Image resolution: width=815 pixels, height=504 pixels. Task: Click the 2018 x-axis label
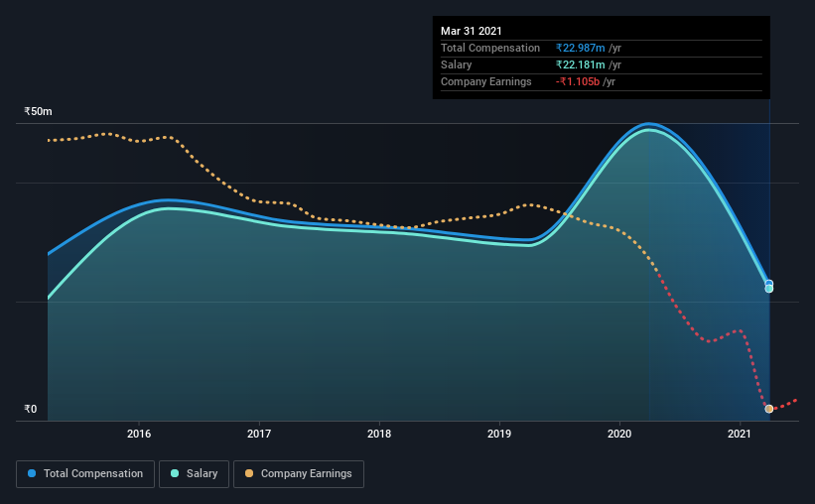coord(379,434)
